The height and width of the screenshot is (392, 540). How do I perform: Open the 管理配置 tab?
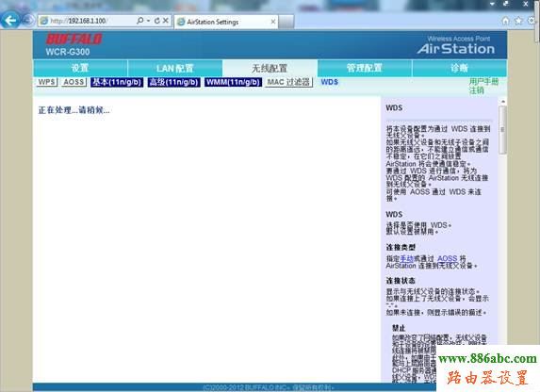[x=365, y=68]
